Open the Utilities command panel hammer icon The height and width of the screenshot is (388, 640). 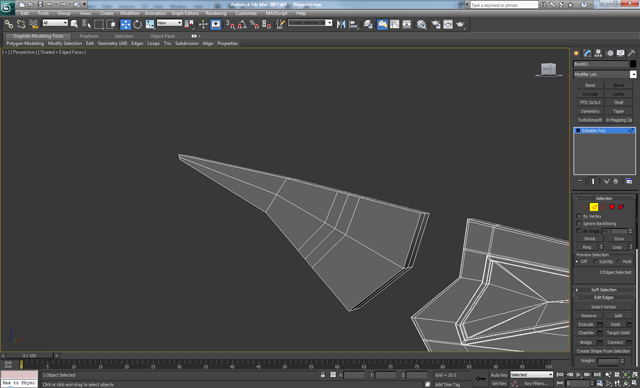coord(631,53)
